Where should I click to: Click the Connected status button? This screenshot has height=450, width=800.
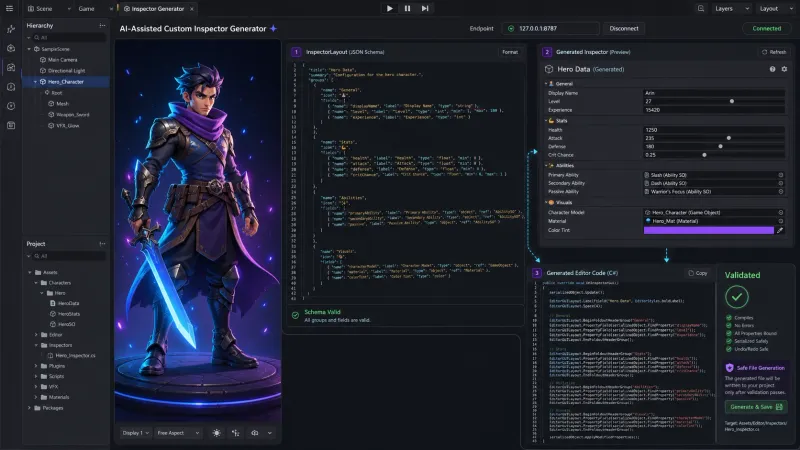766,29
